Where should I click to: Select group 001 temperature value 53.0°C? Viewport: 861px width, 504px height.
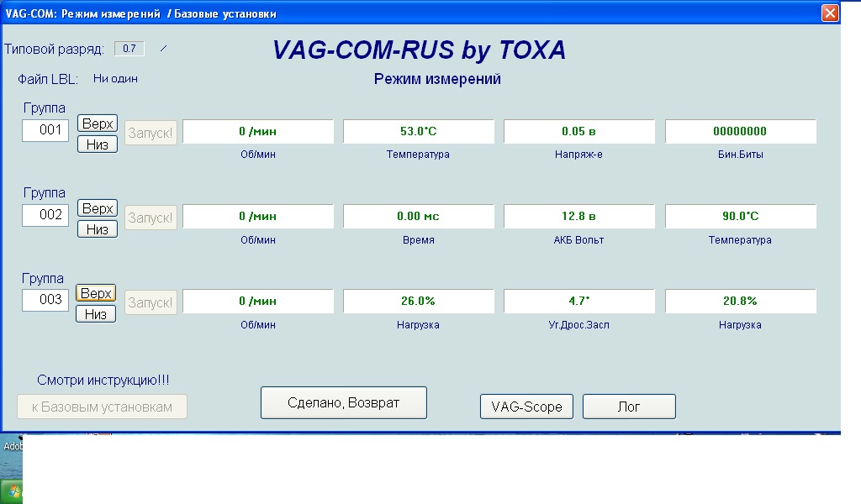coord(419,131)
